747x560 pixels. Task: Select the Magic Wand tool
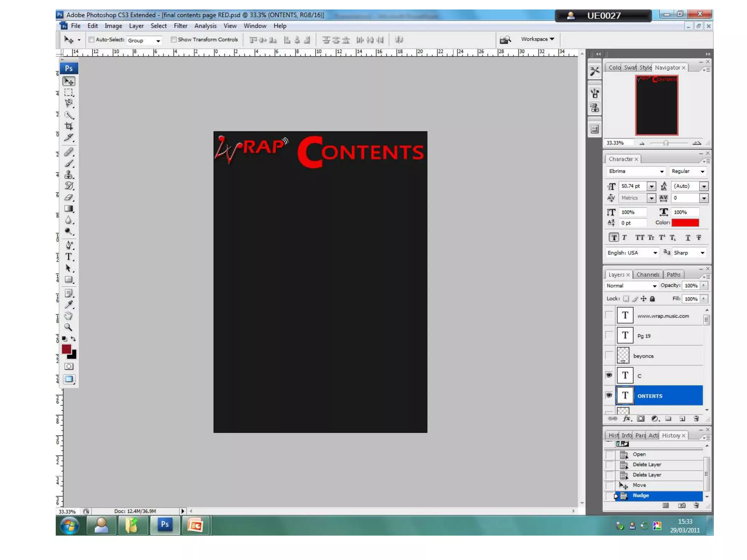(x=69, y=115)
